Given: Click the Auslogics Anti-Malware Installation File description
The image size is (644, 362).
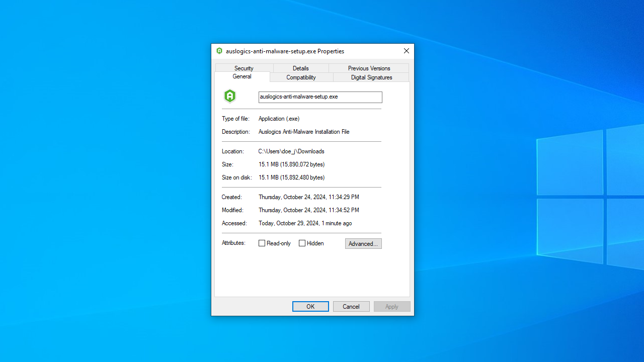Looking at the screenshot, I should pos(304,132).
